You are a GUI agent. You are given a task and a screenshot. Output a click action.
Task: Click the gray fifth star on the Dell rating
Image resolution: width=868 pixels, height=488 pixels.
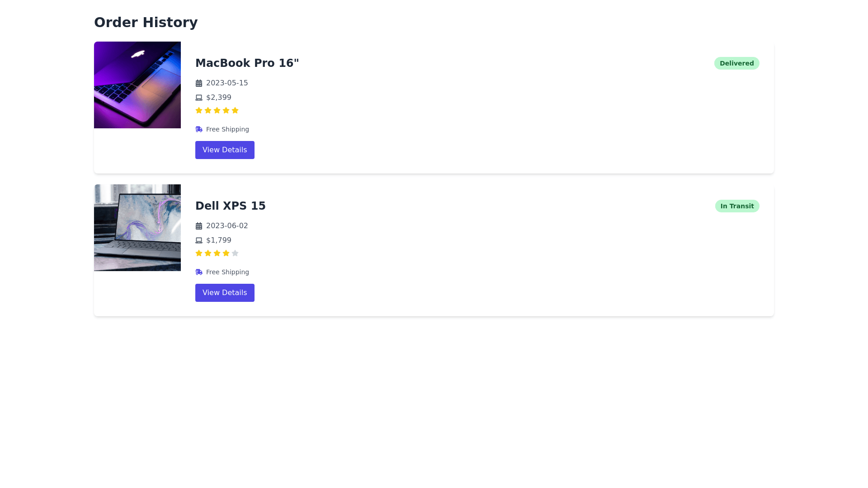coord(235,253)
